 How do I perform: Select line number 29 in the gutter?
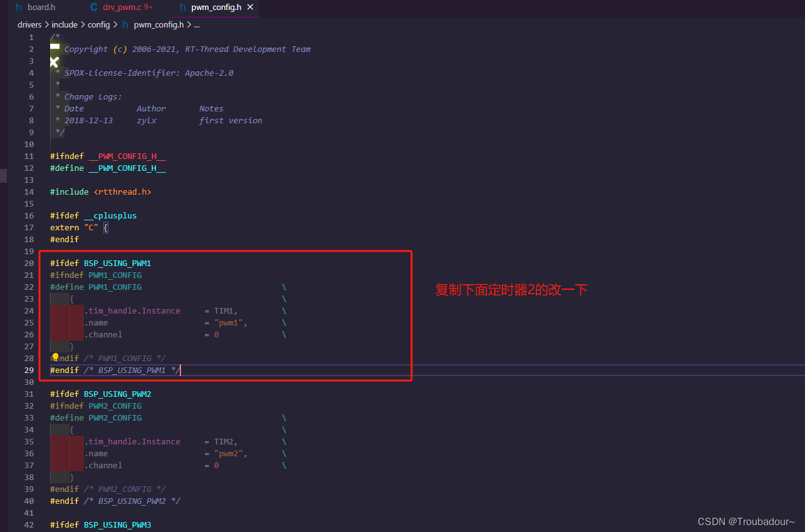pos(28,370)
